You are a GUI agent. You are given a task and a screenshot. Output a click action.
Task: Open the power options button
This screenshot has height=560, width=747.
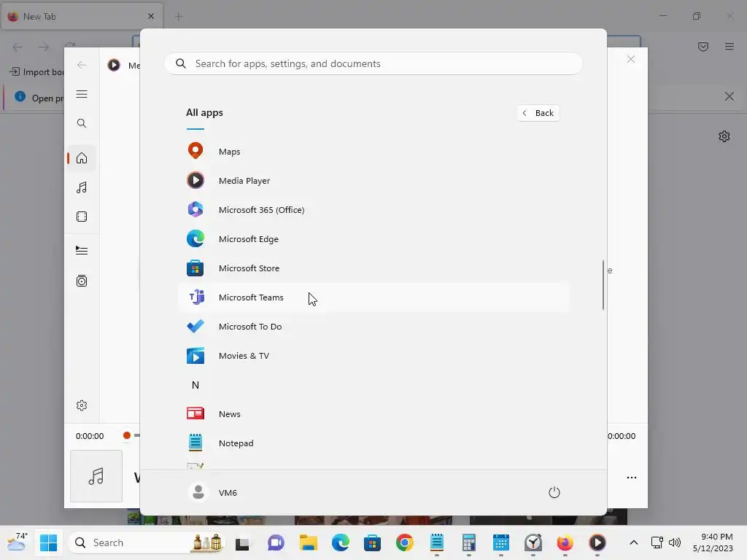tap(554, 492)
